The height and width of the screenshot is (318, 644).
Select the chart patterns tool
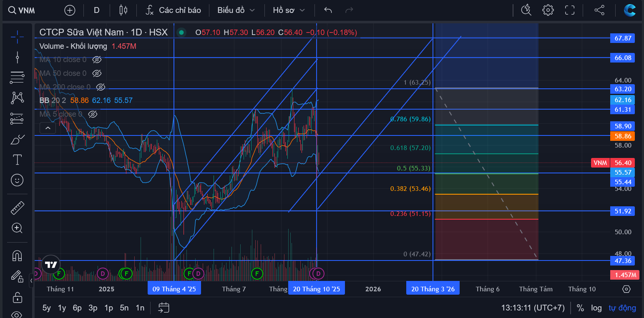point(17,98)
